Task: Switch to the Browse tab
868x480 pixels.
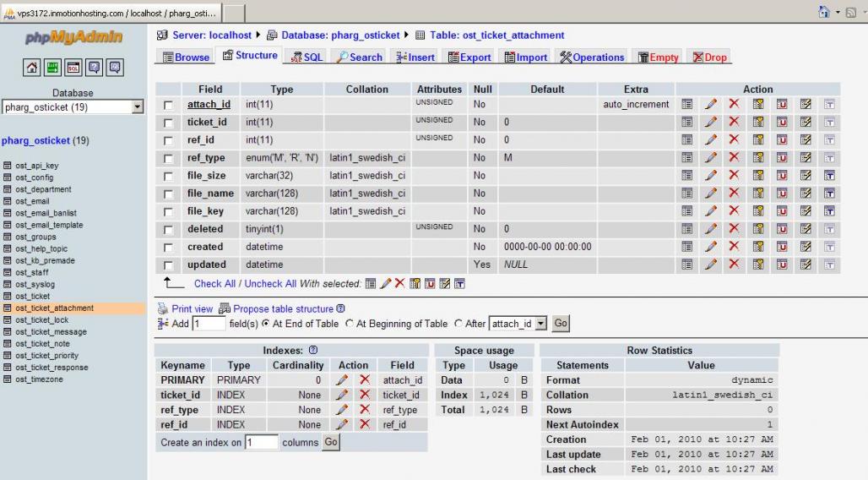Action: click(x=186, y=57)
